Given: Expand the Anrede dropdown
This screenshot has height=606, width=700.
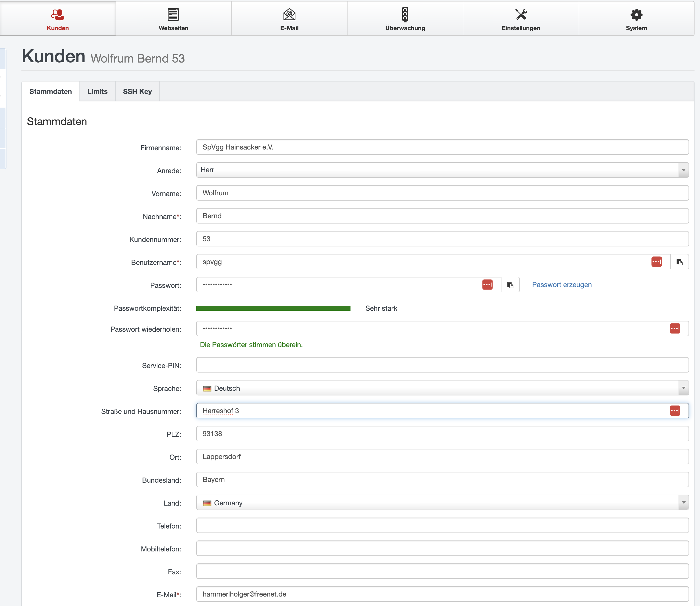Looking at the screenshot, I should [684, 170].
